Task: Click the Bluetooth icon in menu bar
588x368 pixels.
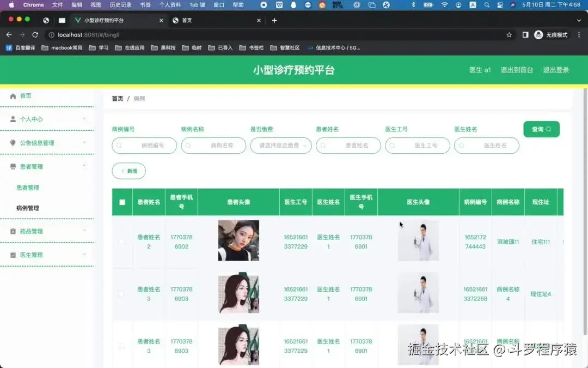Action: click(413, 5)
